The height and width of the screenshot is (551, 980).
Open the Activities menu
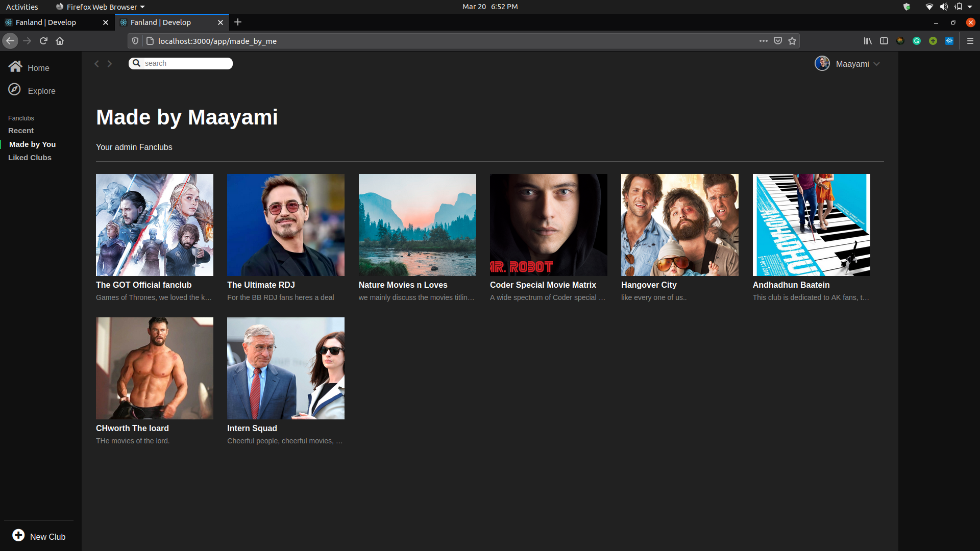(x=22, y=7)
